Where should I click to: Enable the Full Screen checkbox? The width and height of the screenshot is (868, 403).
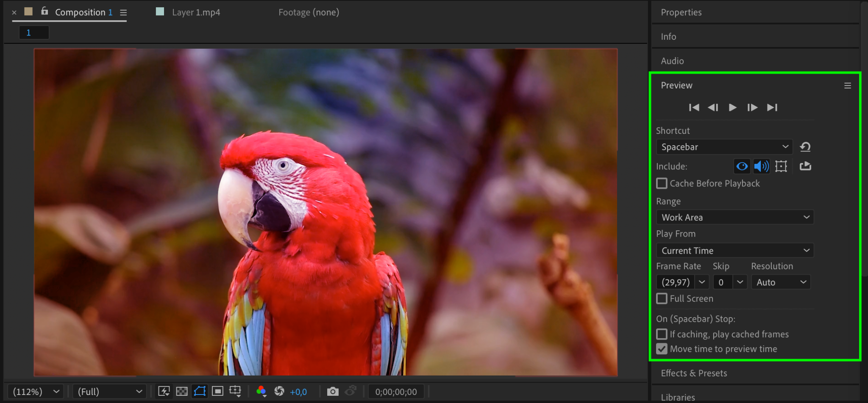tap(662, 299)
